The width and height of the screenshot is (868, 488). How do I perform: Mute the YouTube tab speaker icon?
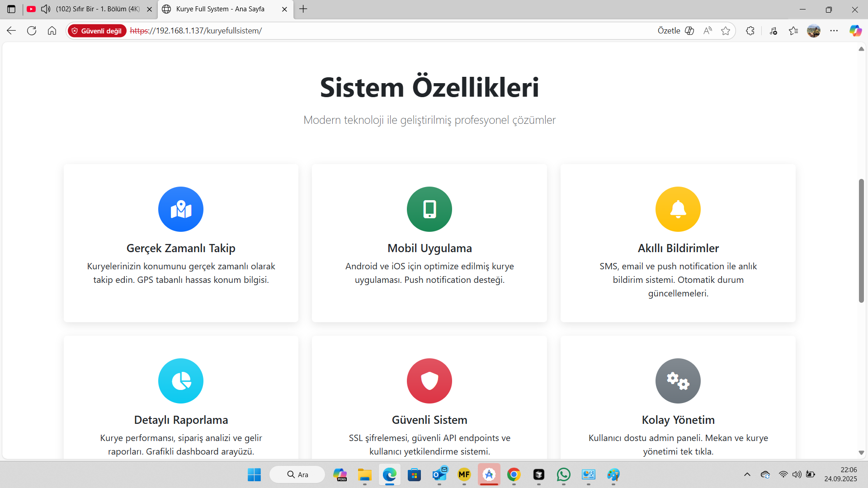tap(46, 9)
